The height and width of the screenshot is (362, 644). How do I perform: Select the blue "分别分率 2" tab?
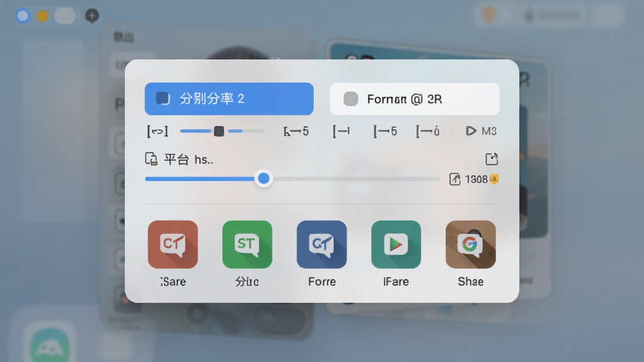coord(229,99)
